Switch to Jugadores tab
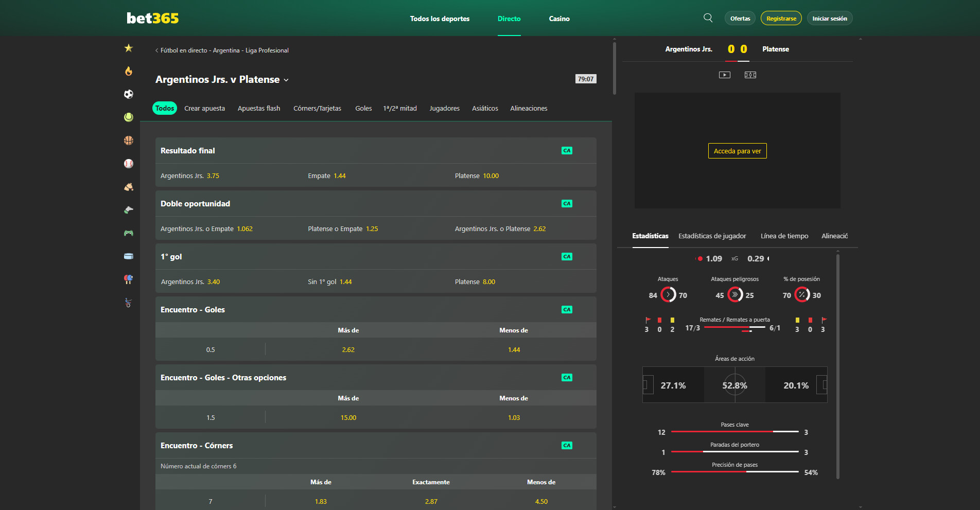The height and width of the screenshot is (510, 980). click(445, 109)
